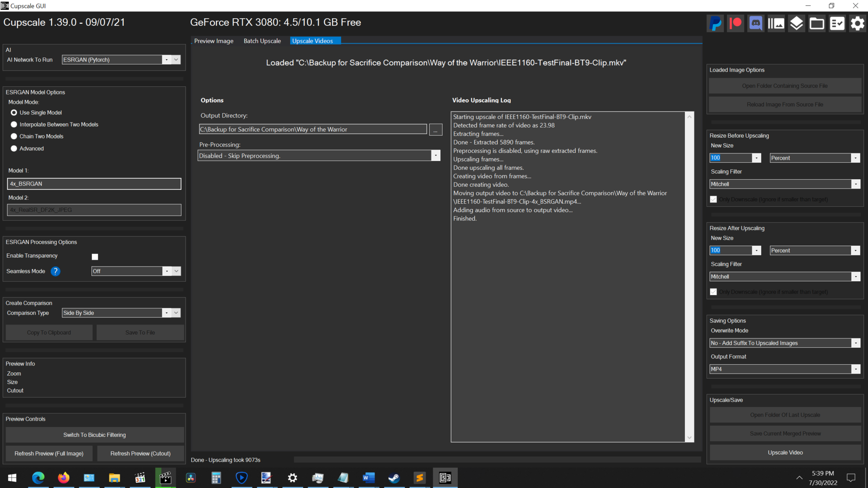
Task: Select Interpolate Between Two Models option
Action: coord(14,125)
